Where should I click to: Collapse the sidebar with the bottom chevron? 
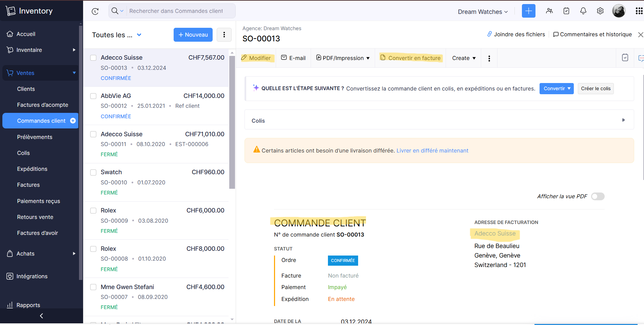(41, 316)
